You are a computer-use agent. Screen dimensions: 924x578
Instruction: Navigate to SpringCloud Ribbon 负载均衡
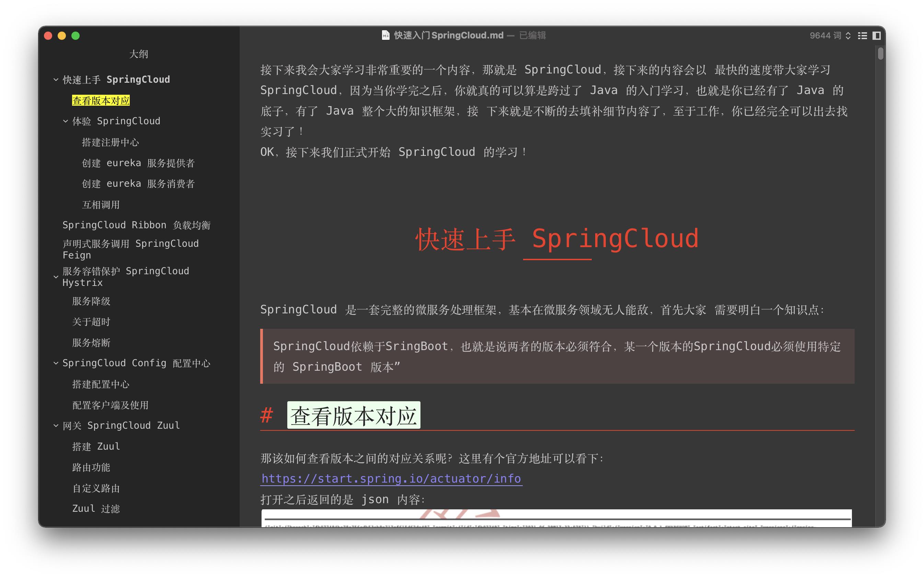pyautogui.click(x=137, y=225)
